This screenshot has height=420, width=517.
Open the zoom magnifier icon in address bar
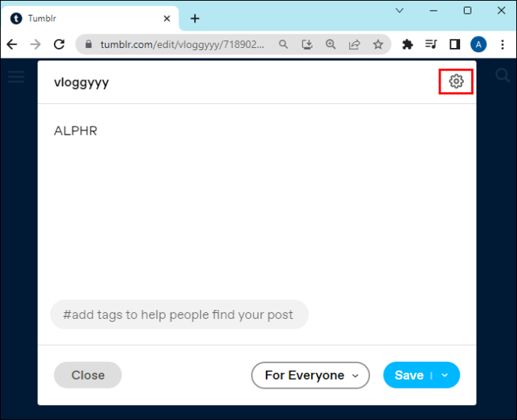click(x=330, y=44)
